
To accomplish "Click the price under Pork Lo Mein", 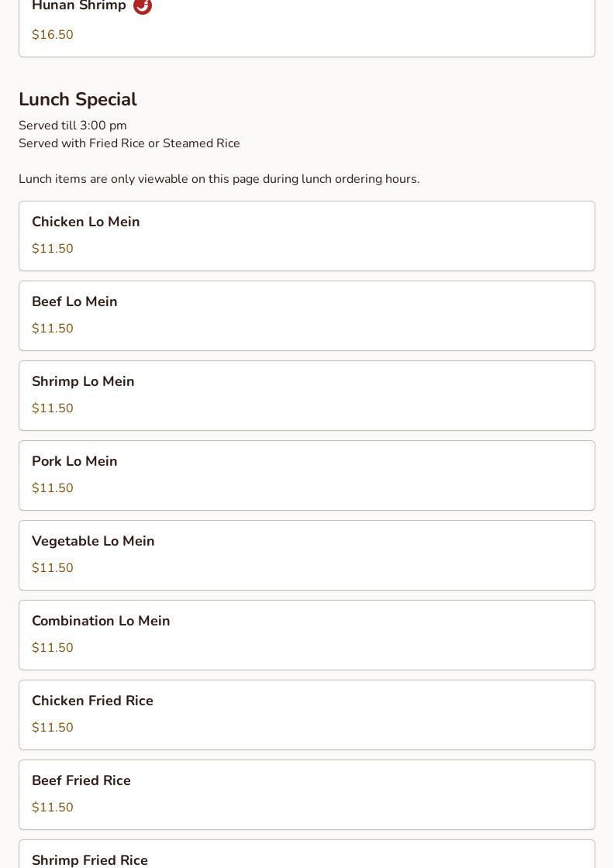I will [53, 488].
